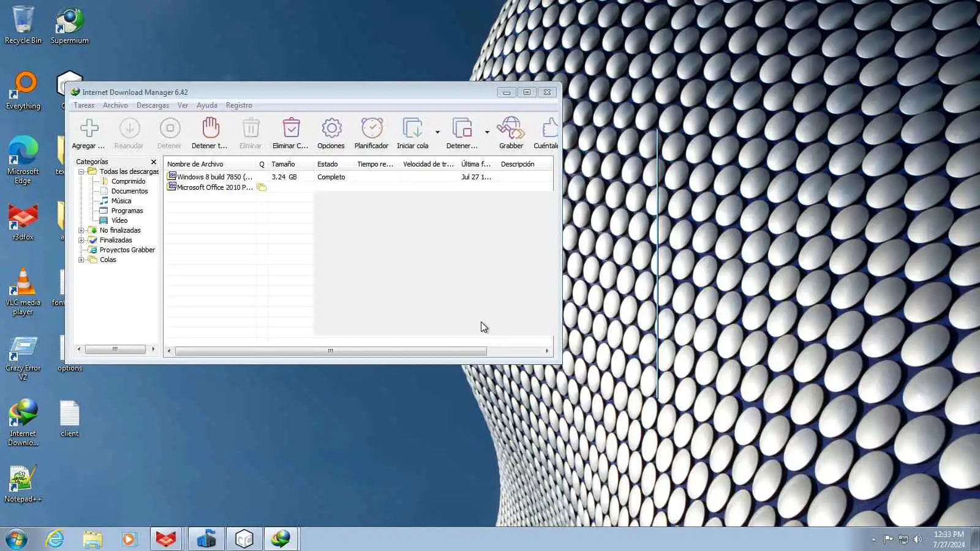Click the Cuéntale thumbs-up icon
The width and height of the screenshot is (980, 551).
(549, 129)
